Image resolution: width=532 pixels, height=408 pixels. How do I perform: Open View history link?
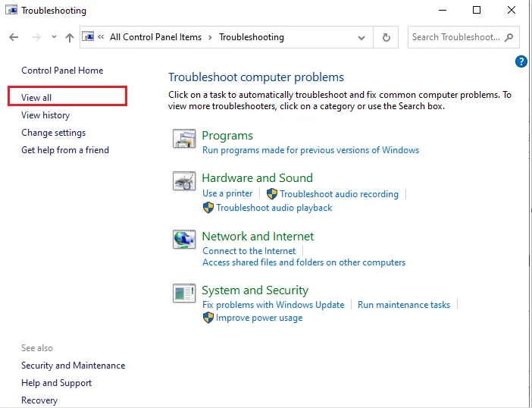45,115
